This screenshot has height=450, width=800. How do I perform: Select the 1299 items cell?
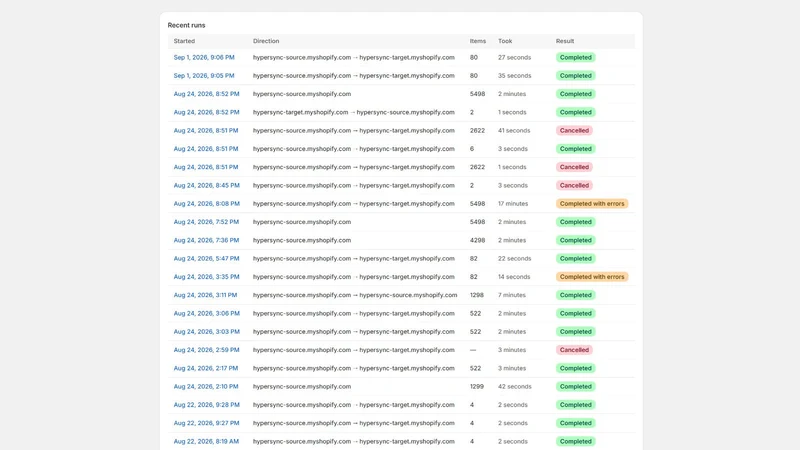[477, 387]
